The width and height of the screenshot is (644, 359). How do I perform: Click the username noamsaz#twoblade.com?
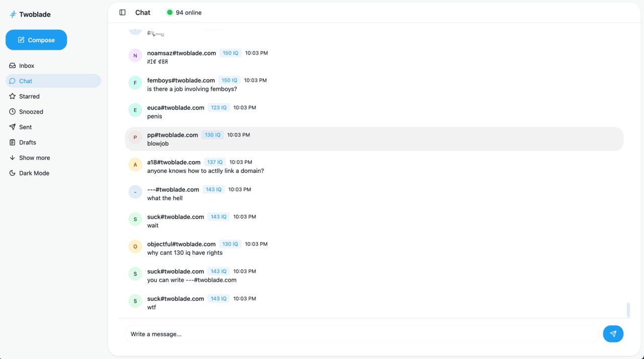pos(182,53)
